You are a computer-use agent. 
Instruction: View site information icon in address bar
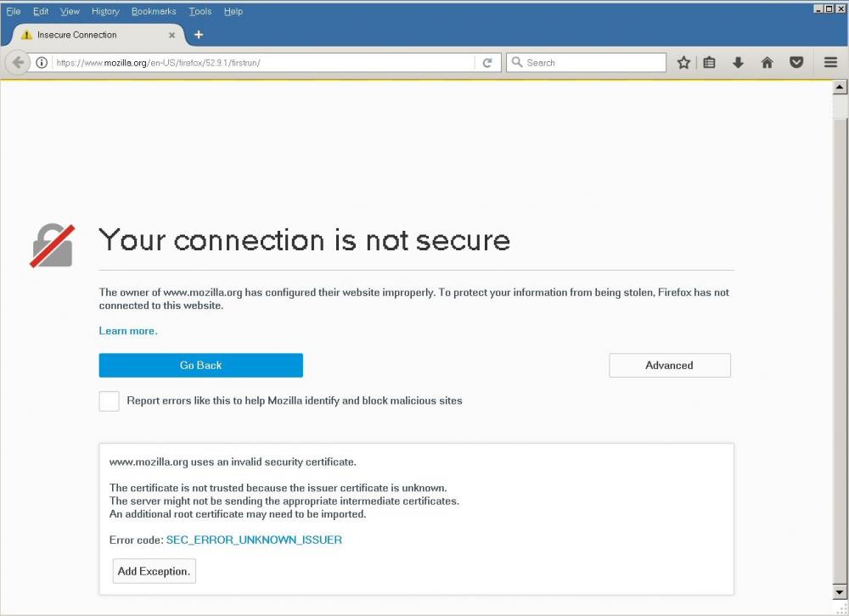pyautogui.click(x=41, y=63)
